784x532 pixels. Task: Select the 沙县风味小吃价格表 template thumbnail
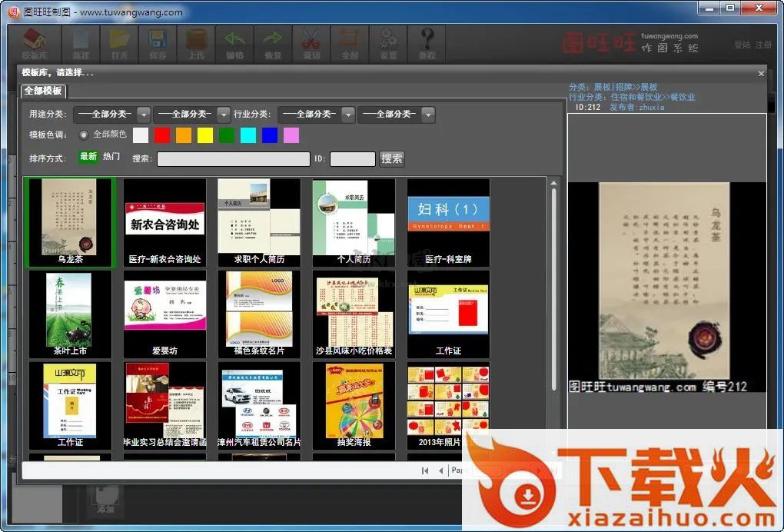pos(354,314)
